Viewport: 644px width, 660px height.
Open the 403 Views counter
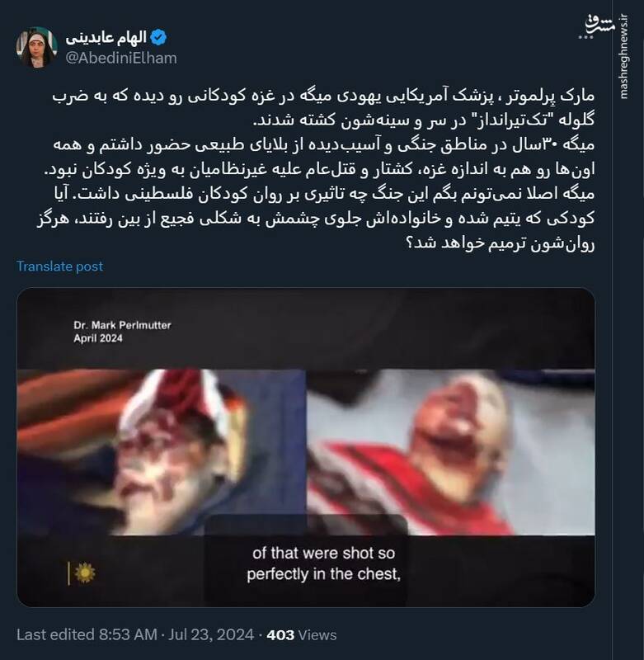point(302,634)
